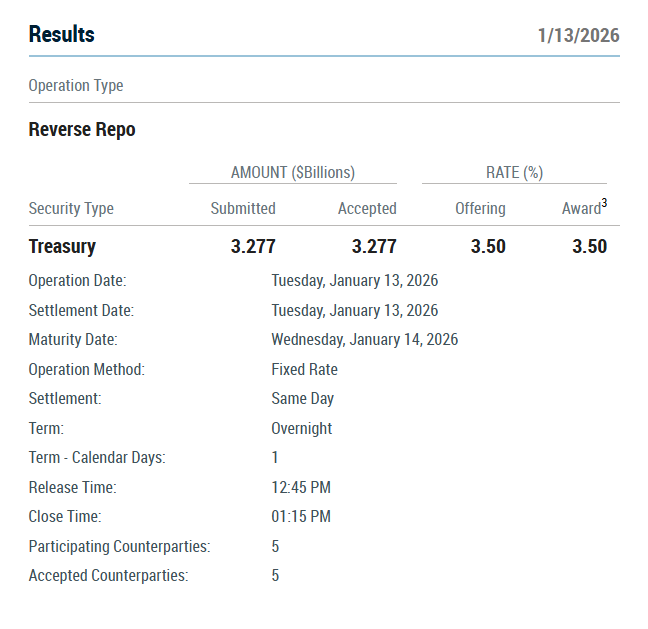The width and height of the screenshot is (648, 629).
Task: Click the Award rate 3.50
Action: pos(589,247)
